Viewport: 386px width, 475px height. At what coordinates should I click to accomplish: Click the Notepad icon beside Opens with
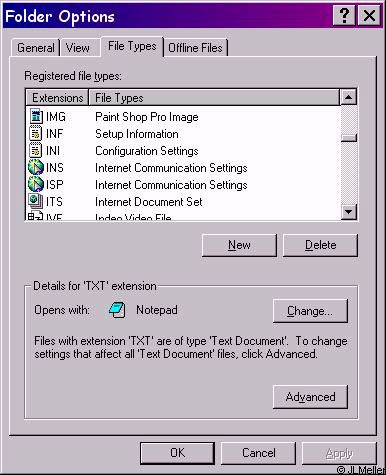coord(117,310)
